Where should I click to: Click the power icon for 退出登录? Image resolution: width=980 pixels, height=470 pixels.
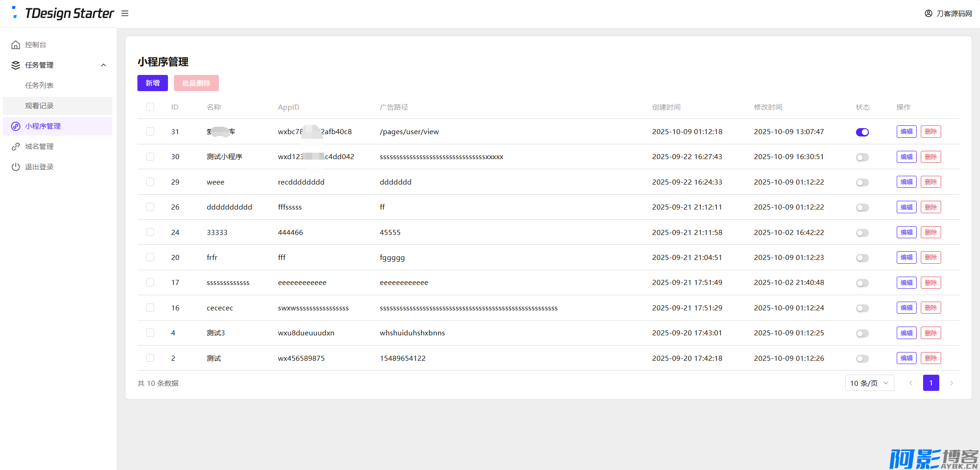(x=16, y=167)
